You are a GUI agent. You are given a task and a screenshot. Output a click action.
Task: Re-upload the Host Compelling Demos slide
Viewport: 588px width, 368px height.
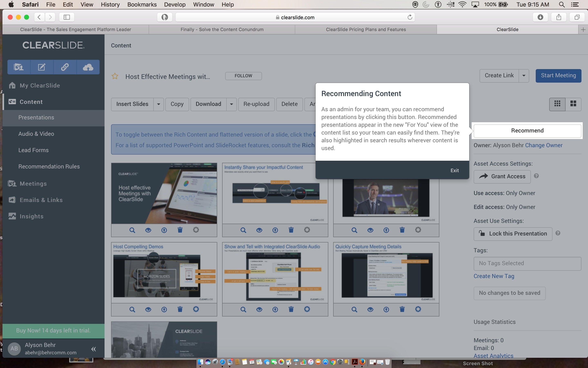point(164,309)
